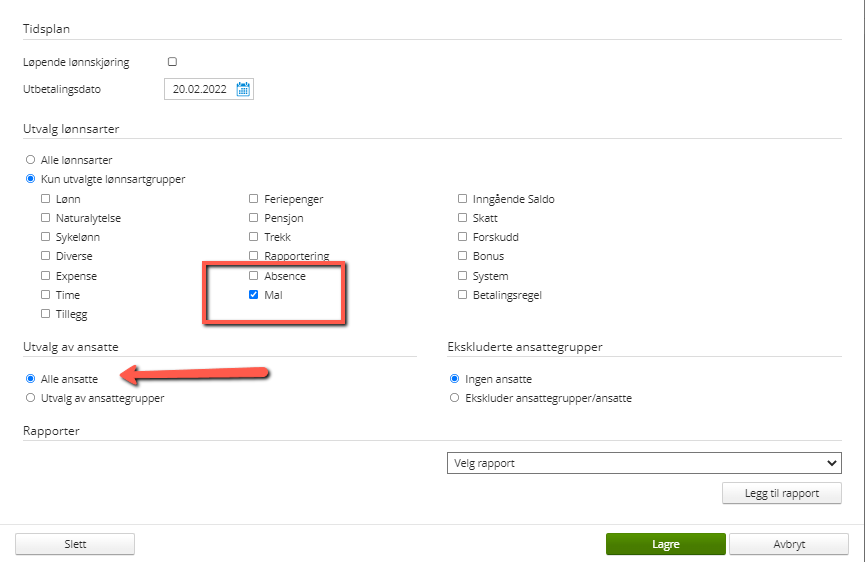Image resolution: width=865 pixels, height=562 pixels.
Task: Check the Bonus checkbox
Action: pos(463,257)
